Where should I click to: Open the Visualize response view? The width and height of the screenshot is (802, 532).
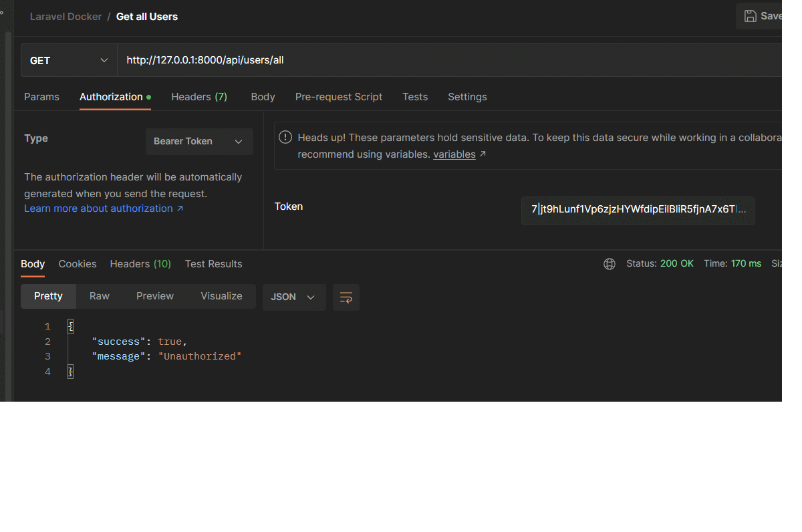pos(221,296)
